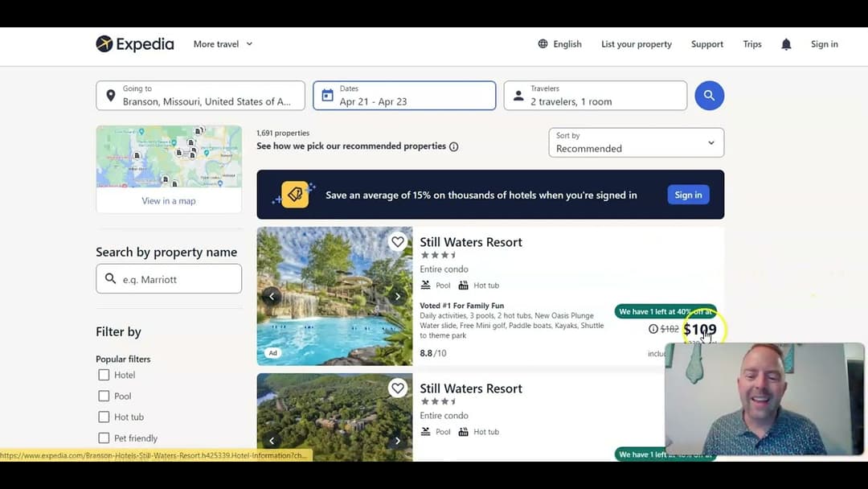
Task: Check the Hotel filter
Action: click(104, 375)
